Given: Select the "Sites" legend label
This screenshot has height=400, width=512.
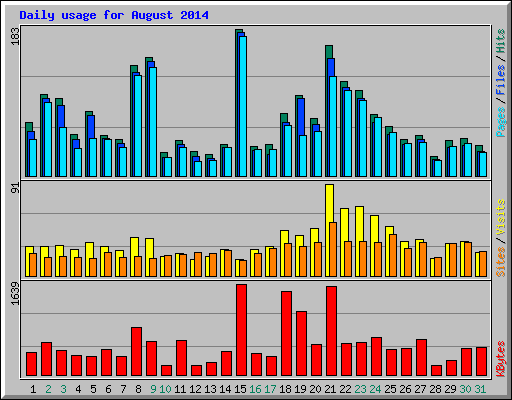Looking at the screenshot, I should click(501, 262).
